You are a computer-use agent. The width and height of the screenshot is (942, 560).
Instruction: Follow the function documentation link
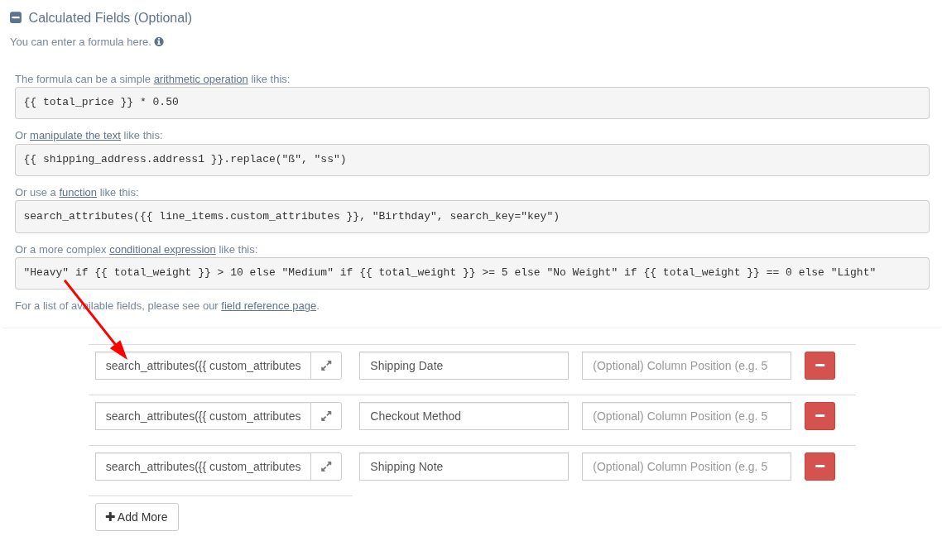[x=78, y=193]
